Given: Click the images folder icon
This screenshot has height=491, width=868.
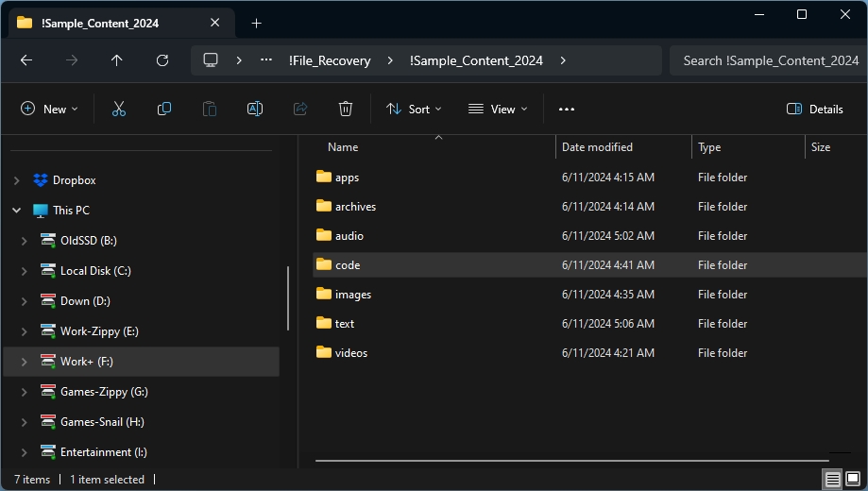Looking at the screenshot, I should (324, 294).
